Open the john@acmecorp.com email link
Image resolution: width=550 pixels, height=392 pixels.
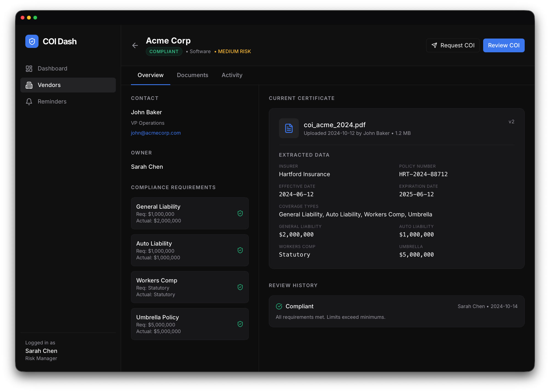pos(156,133)
